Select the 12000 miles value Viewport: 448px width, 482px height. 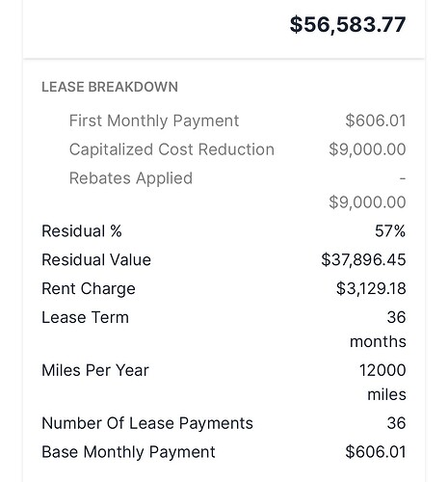pyautogui.click(x=382, y=383)
